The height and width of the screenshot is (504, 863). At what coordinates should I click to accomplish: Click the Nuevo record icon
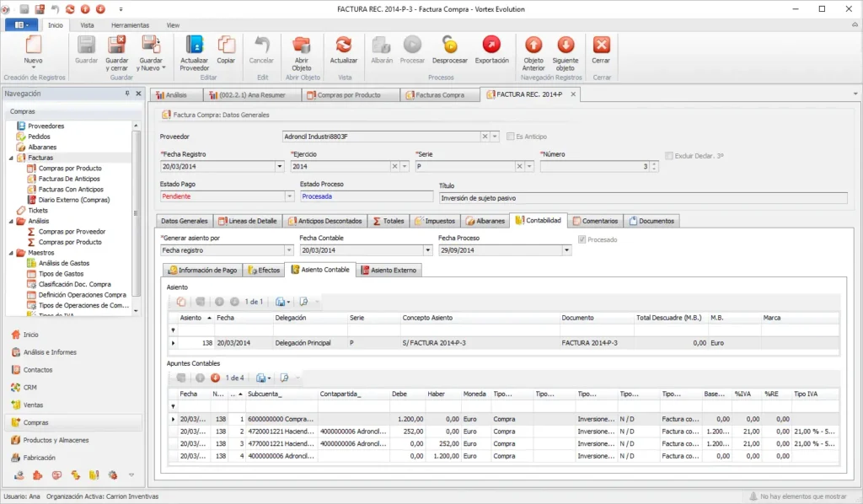33,46
